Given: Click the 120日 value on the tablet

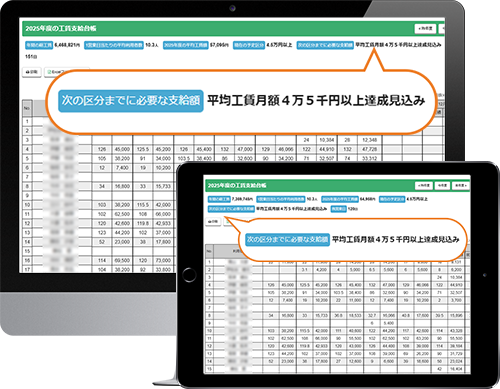Looking at the screenshot, I should coord(353,209).
